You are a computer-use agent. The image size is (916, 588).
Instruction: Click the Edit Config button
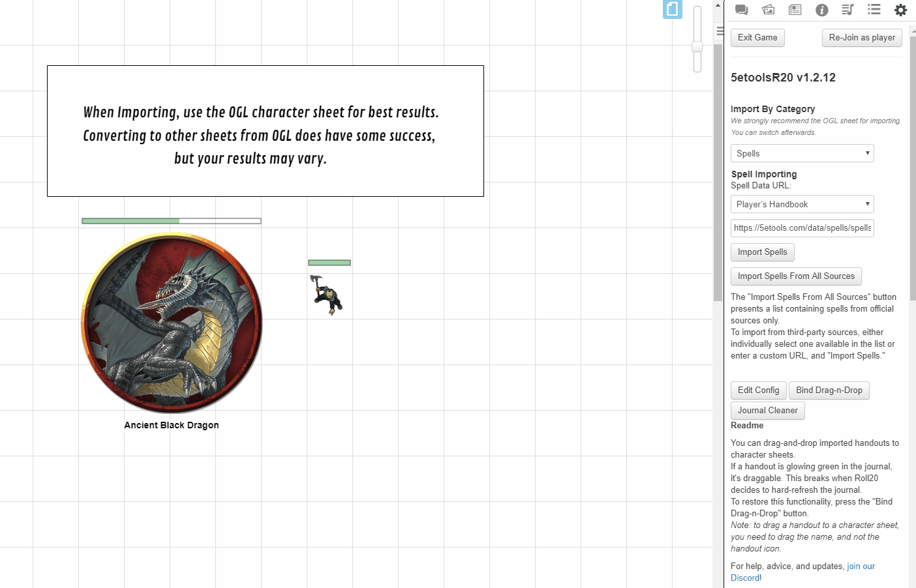[x=758, y=390]
